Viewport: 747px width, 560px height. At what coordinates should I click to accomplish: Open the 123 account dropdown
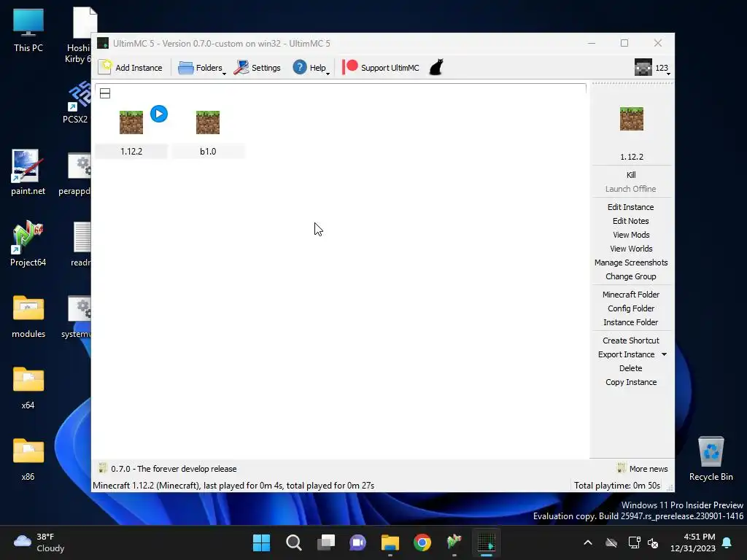pos(652,68)
